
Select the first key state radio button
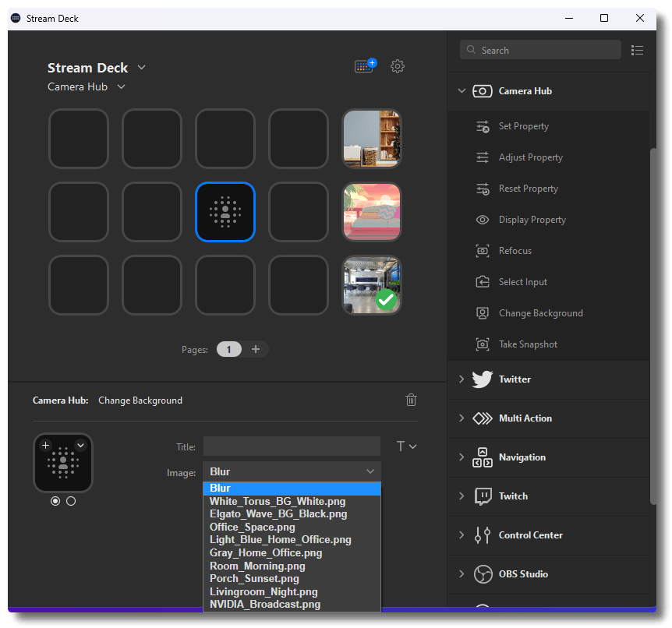click(x=55, y=501)
